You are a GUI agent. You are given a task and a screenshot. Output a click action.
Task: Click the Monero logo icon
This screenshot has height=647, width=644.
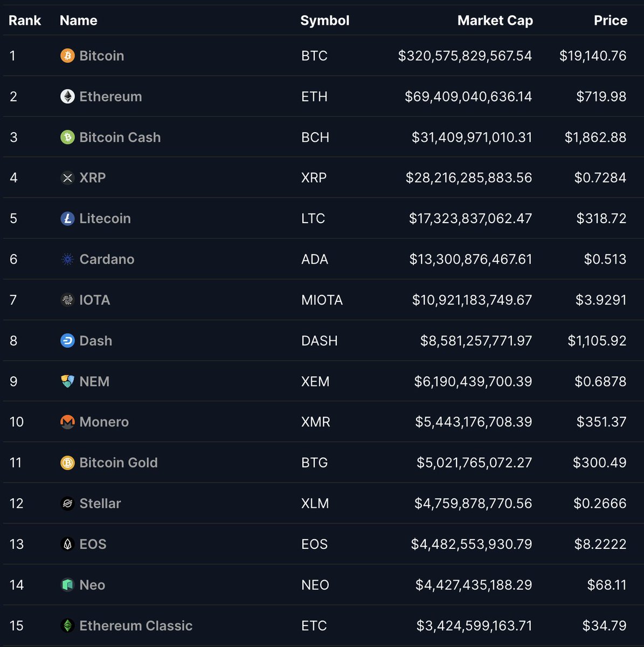67,422
